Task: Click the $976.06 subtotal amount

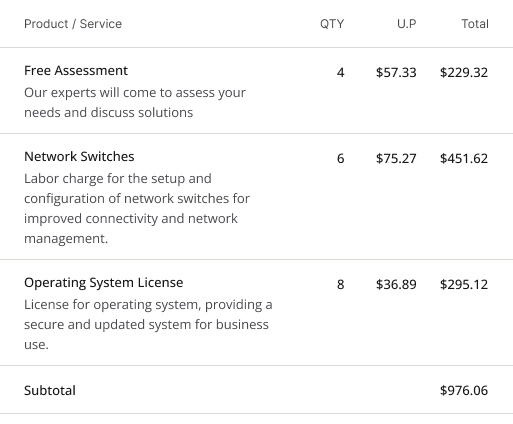Action: click(464, 391)
